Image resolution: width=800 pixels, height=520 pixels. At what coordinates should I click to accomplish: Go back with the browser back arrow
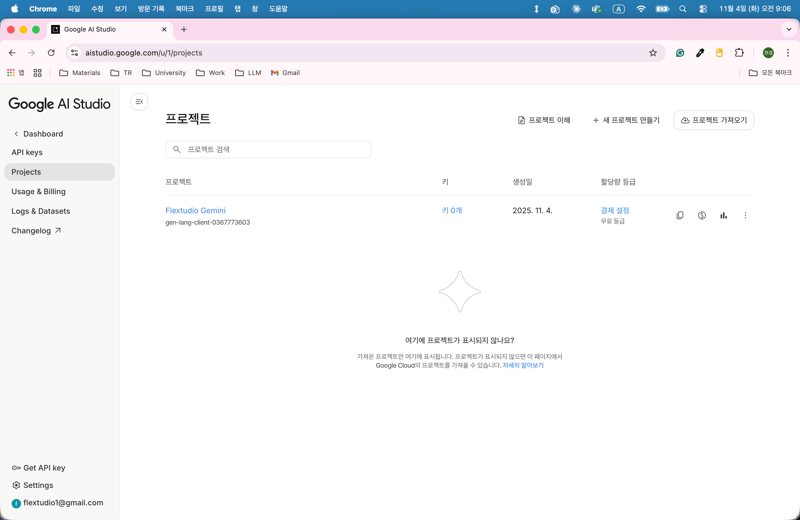coord(12,53)
